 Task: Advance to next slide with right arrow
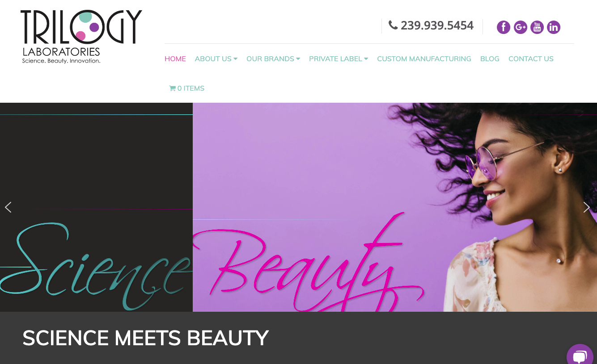point(587,207)
